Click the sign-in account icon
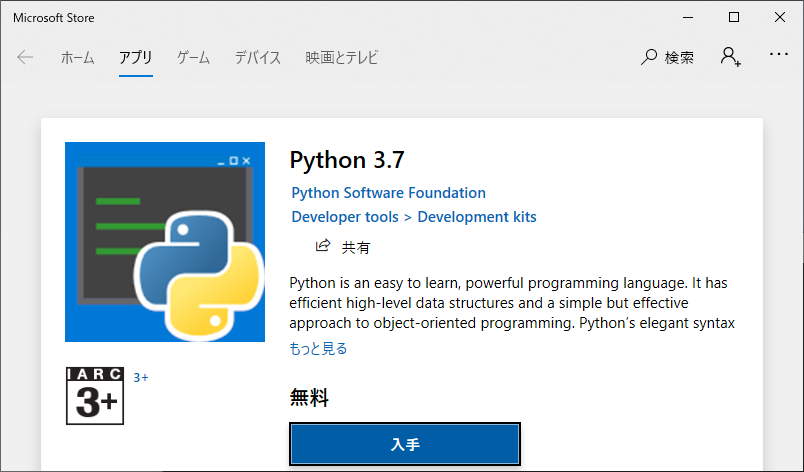The image size is (804, 472). coord(730,57)
